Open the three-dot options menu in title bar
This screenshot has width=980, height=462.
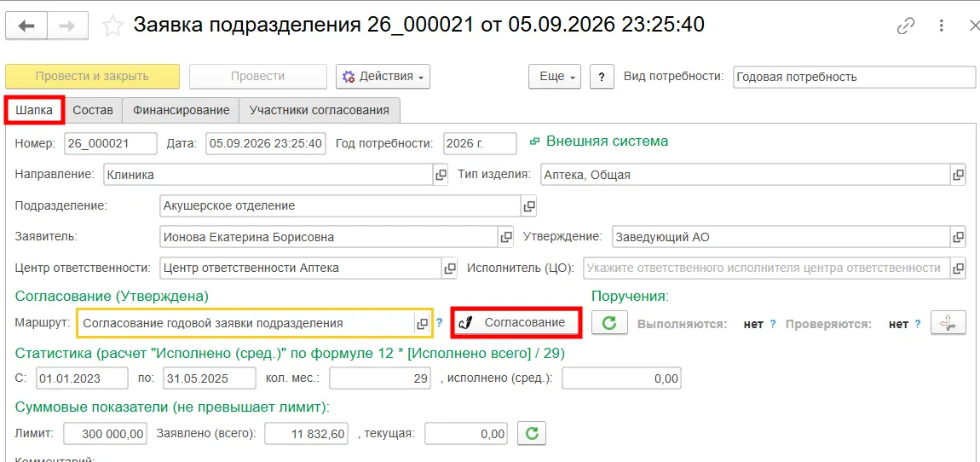click(942, 26)
